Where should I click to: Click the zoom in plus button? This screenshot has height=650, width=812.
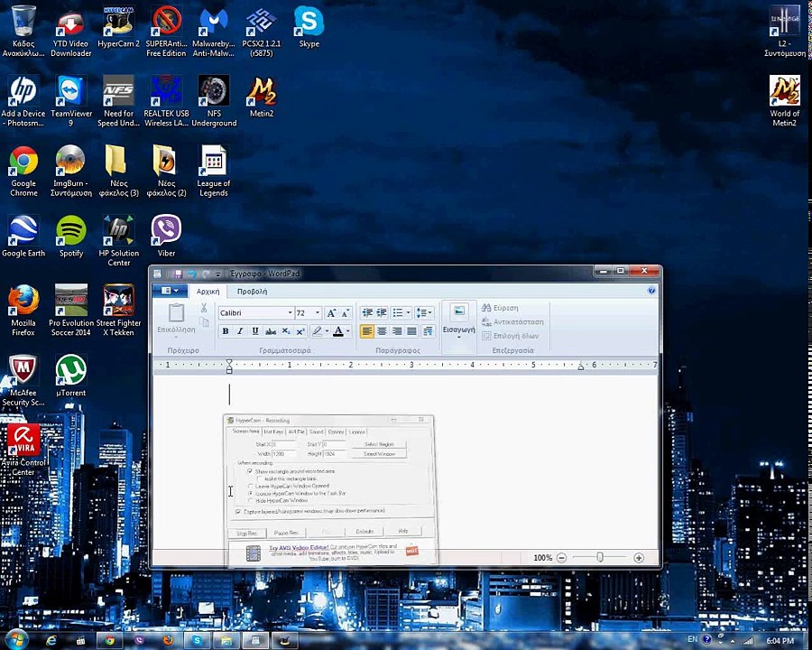tap(639, 558)
